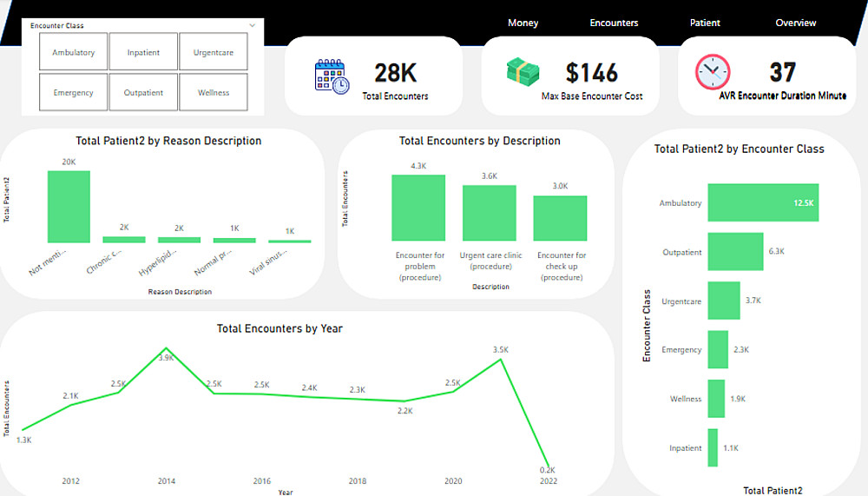Click the red clock icon
This screenshot has width=868, height=496.
[713, 72]
